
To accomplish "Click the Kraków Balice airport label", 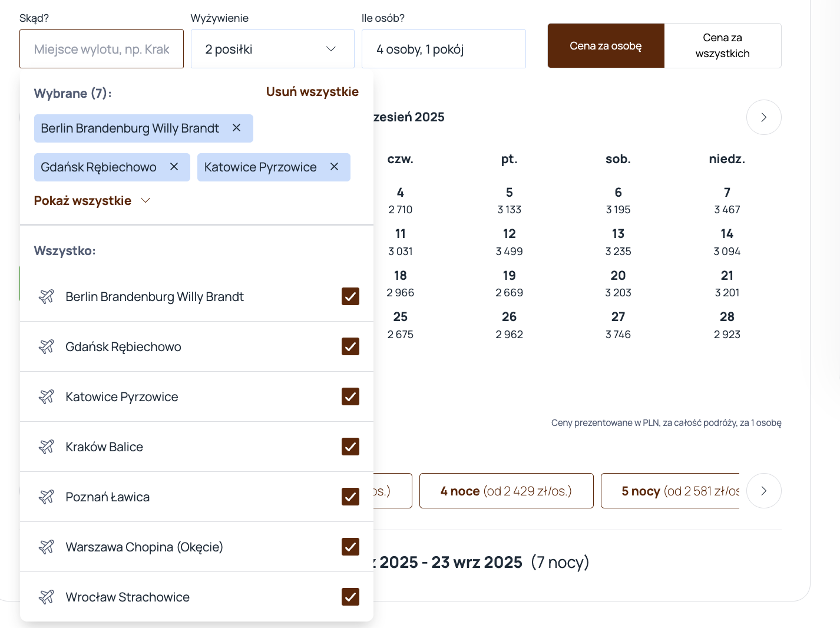I will point(104,447).
